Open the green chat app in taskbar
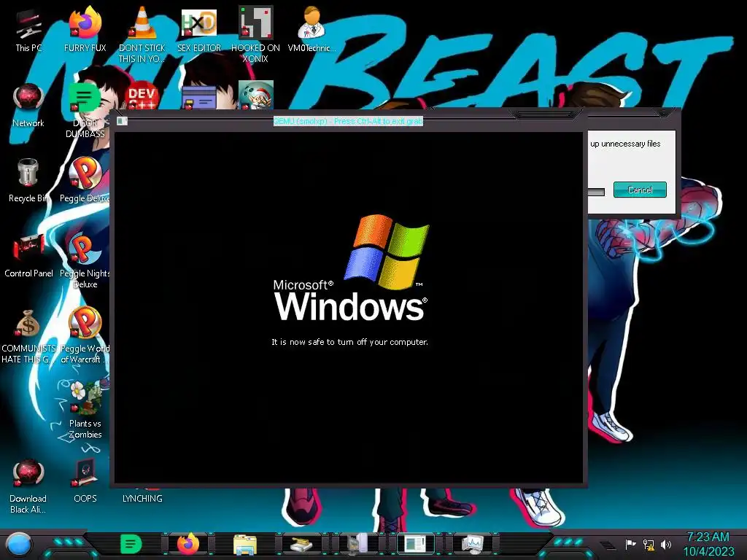This screenshot has width=747, height=560. pyautogui.click(x=131, y=544)
